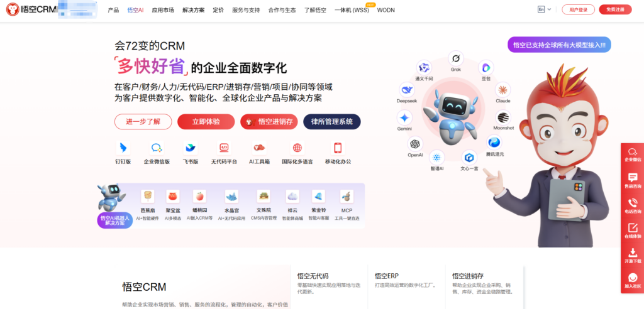644x309 pixels.
Task: Click the 开源下载 sidebar icon
Action: pyautogui.click(x=633, y=255)
